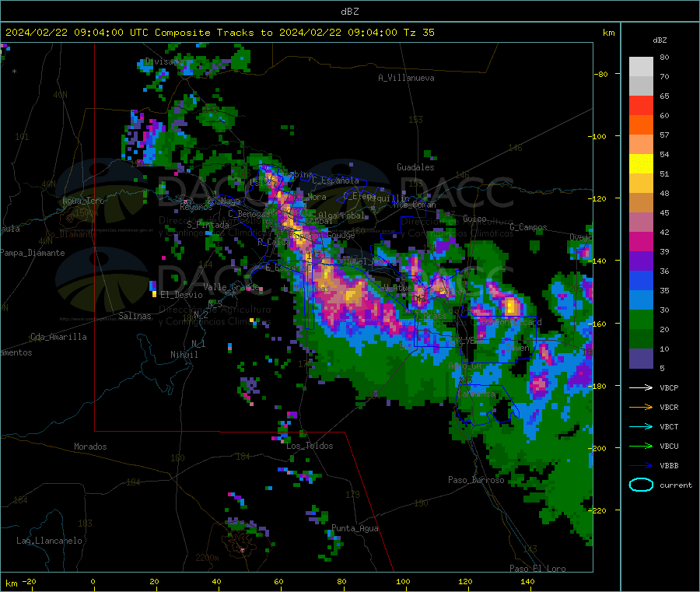This screenshot has height=592, width=700.
Task: Click the '140' tick on bottom km axis
Action: [x=527, y=581]
